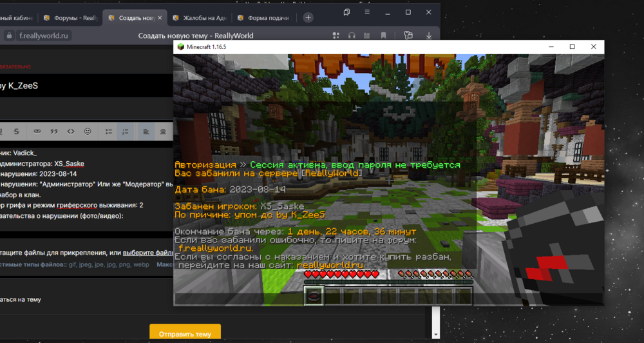Image resolution: width=644 pixels, height=343 pixels.
Task: Click the 'XS_Saske' text in the editor
Action: point(69,163)
